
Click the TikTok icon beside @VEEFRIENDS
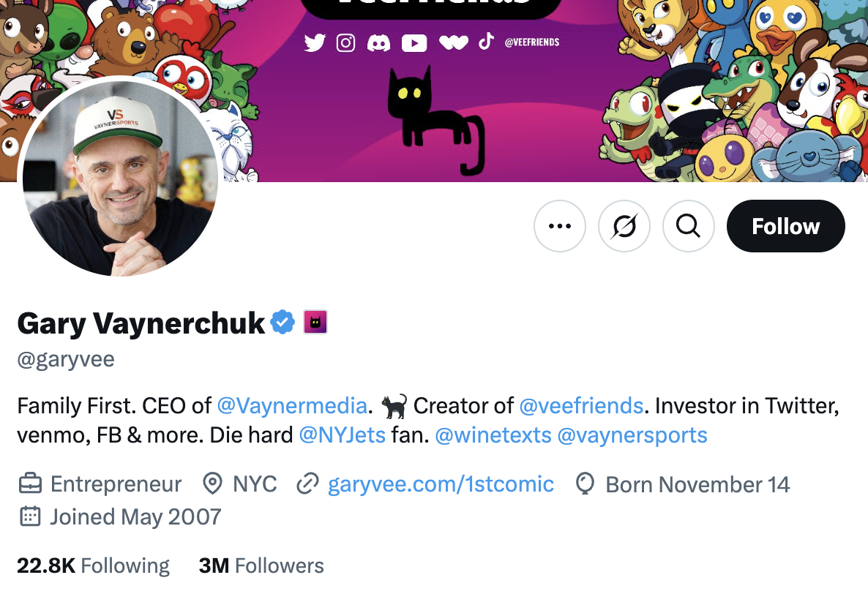click(x=486, y=42)
